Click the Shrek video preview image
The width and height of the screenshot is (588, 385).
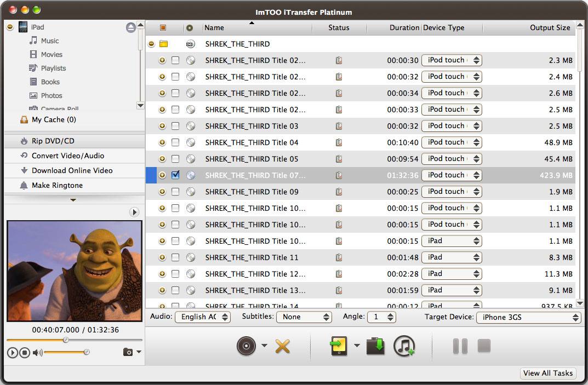pos(75,271)
